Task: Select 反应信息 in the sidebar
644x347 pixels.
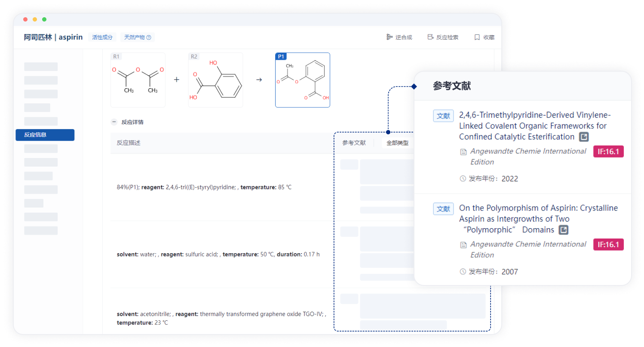Action: tap(45, 135)
